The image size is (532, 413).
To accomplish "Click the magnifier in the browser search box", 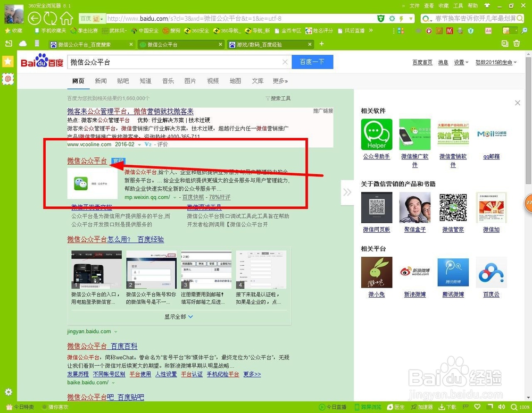I will 519,18.
